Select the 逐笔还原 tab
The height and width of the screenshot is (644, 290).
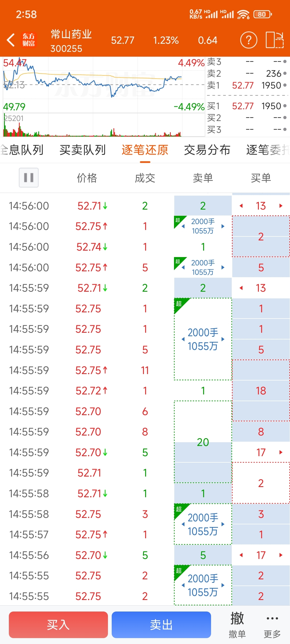point(145,150)
